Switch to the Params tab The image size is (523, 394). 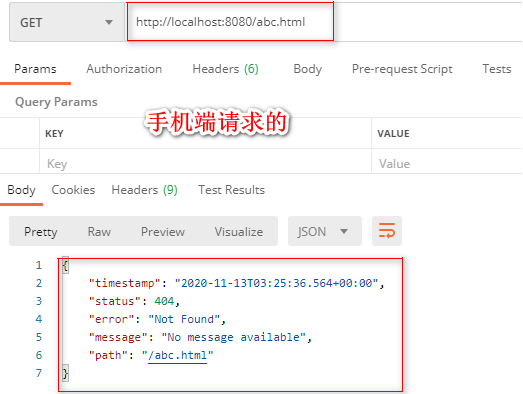click(35, 69)
